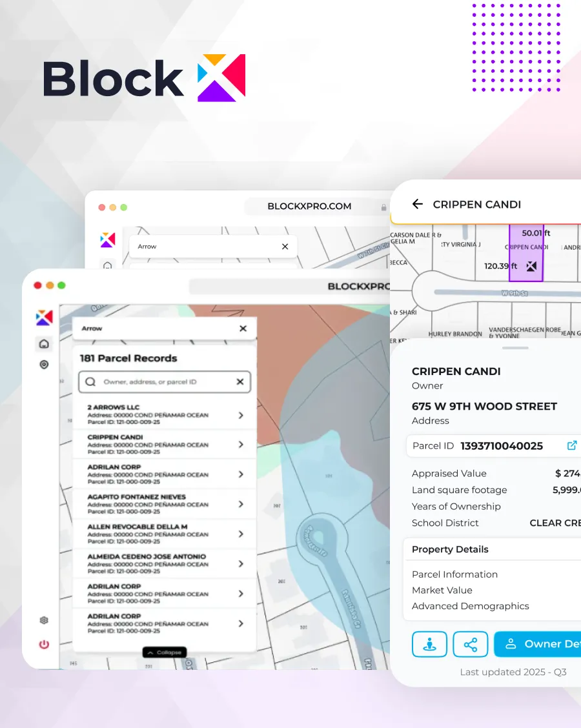Click the share icon button

[471, 644]
